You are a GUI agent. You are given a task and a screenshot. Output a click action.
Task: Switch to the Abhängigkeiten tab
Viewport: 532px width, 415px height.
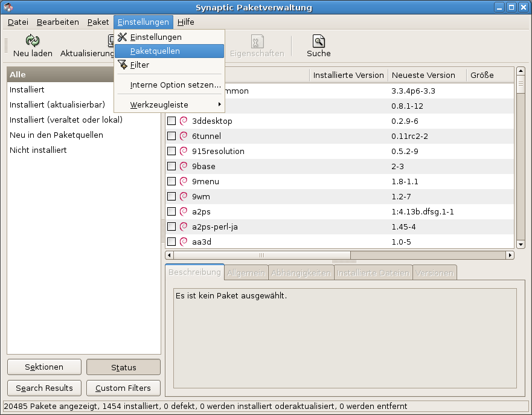pos(301,273)
